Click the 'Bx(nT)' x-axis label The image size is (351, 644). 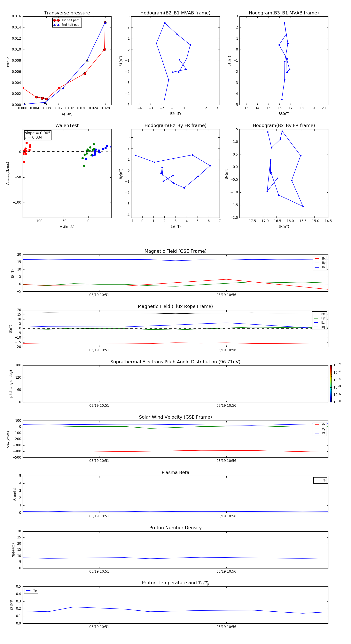(x=284, y=227)
